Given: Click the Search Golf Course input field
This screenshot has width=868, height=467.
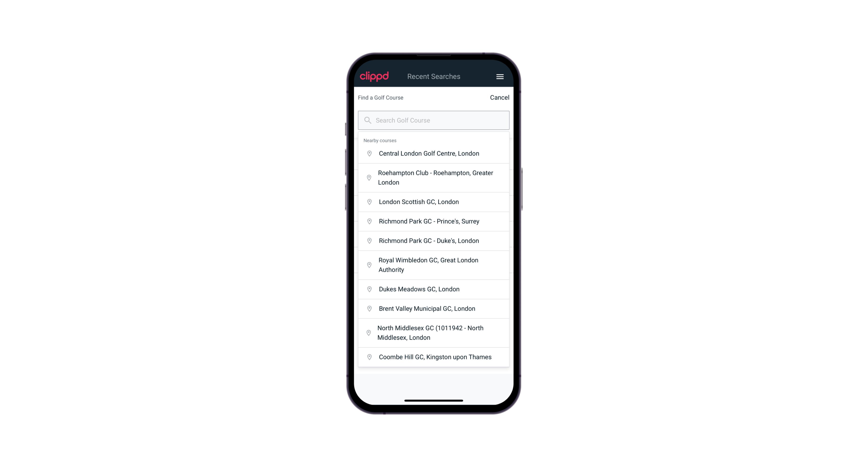Looking at the screenshot, I should click(434, 120).
